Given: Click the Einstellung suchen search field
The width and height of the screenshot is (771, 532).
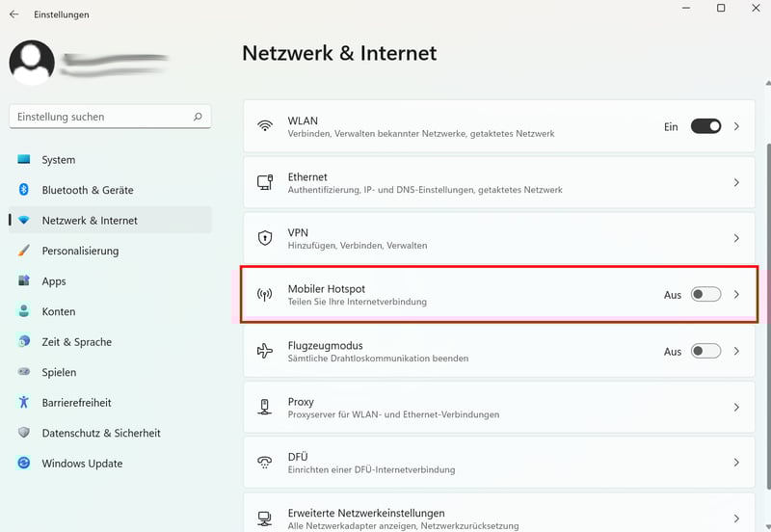Looking at the screenshot, I should click(101, 118).
